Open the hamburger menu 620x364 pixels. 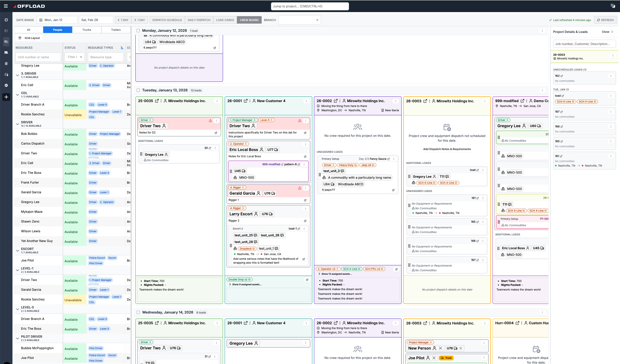point(6,6)
